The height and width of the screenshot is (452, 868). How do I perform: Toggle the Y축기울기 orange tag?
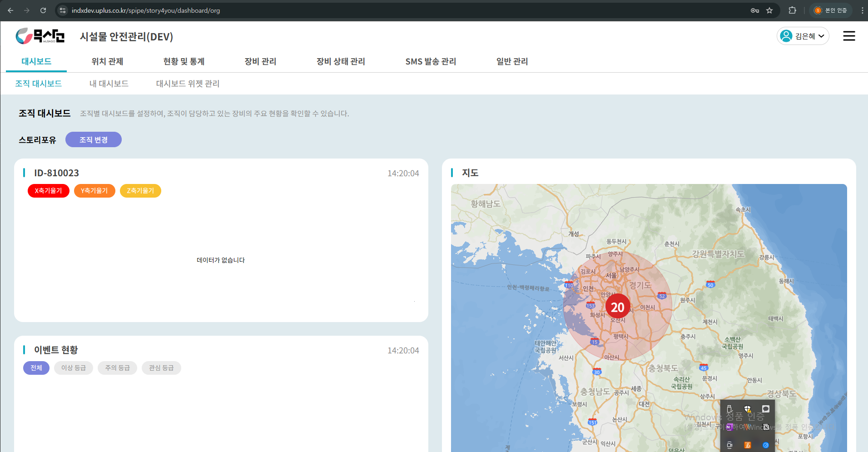[x=94, y=191]
